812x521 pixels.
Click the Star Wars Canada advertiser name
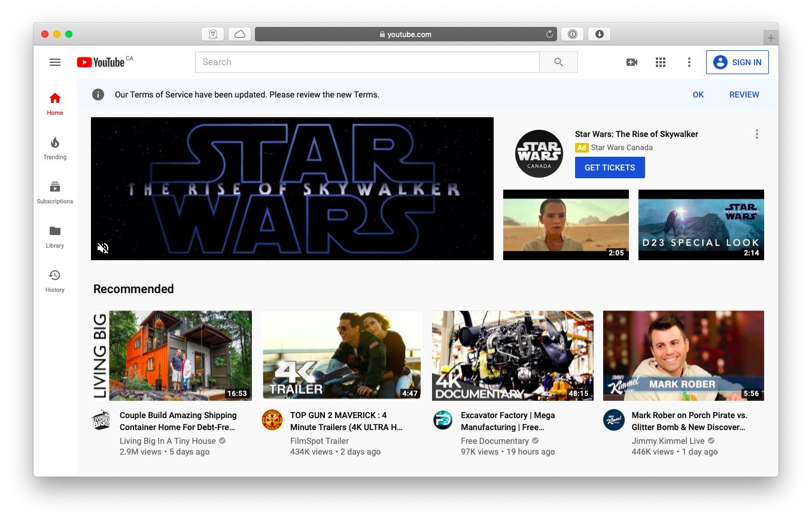click(x=622, y=148)
